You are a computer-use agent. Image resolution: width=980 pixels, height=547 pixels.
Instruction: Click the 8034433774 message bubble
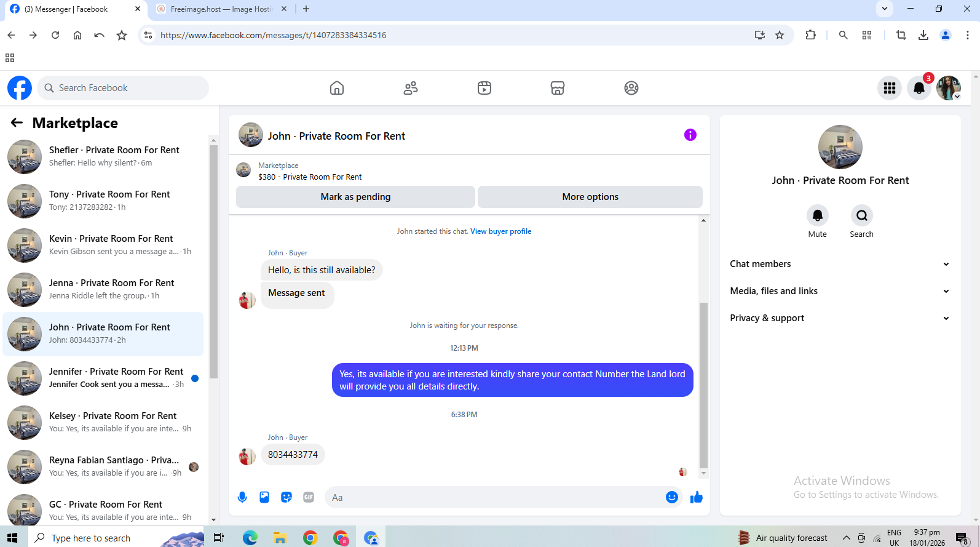(x=293, y=455)
